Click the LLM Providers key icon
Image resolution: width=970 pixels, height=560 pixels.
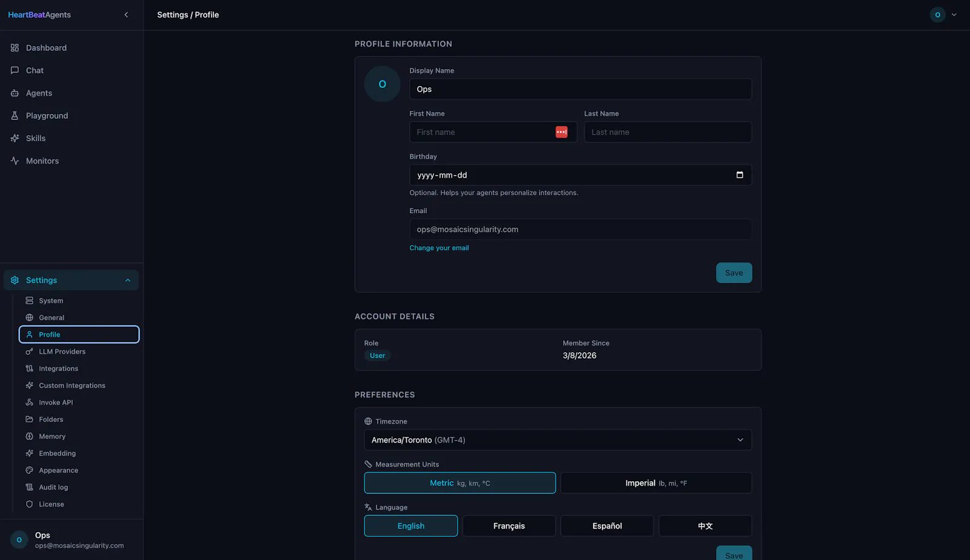coord(29,352)
